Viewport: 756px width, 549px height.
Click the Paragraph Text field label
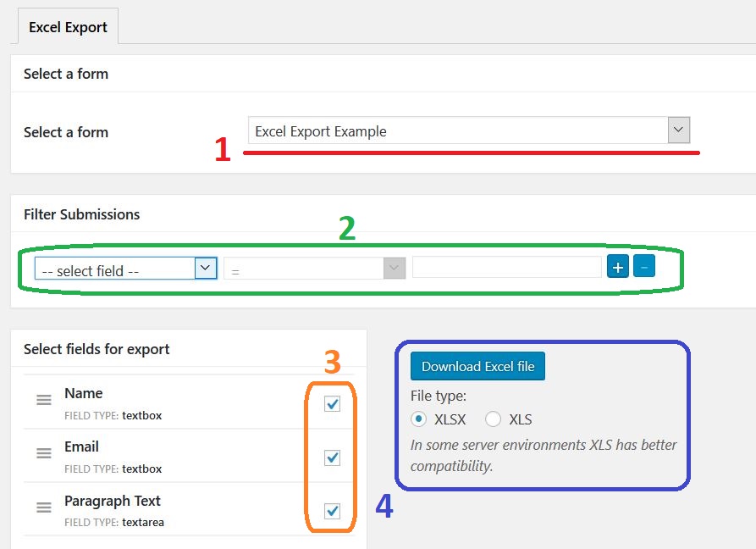click(x=113, y=501)
